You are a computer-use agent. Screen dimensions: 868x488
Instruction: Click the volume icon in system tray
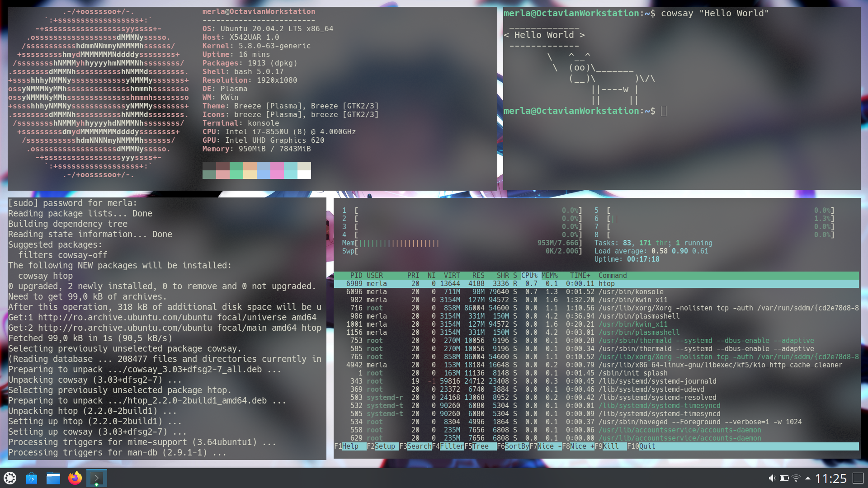[772, 478]
